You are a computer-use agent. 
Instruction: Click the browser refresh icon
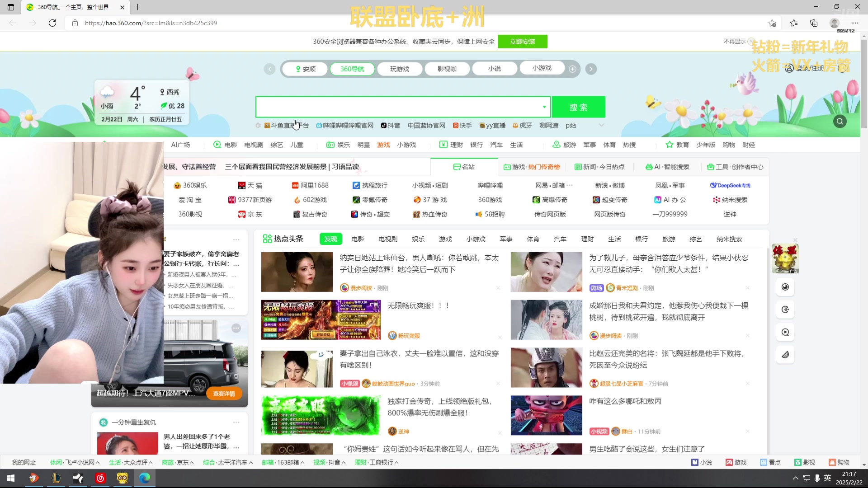52,23
